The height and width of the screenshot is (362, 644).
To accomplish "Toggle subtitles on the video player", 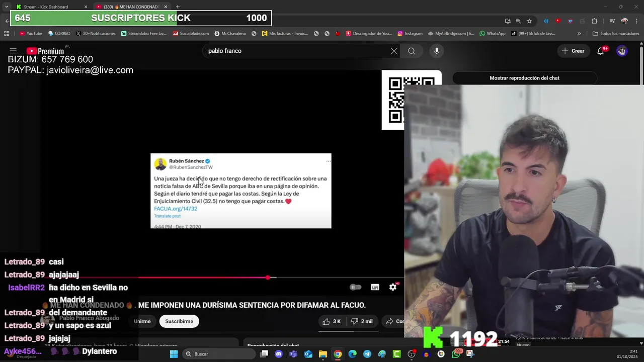I will (375, 287).
